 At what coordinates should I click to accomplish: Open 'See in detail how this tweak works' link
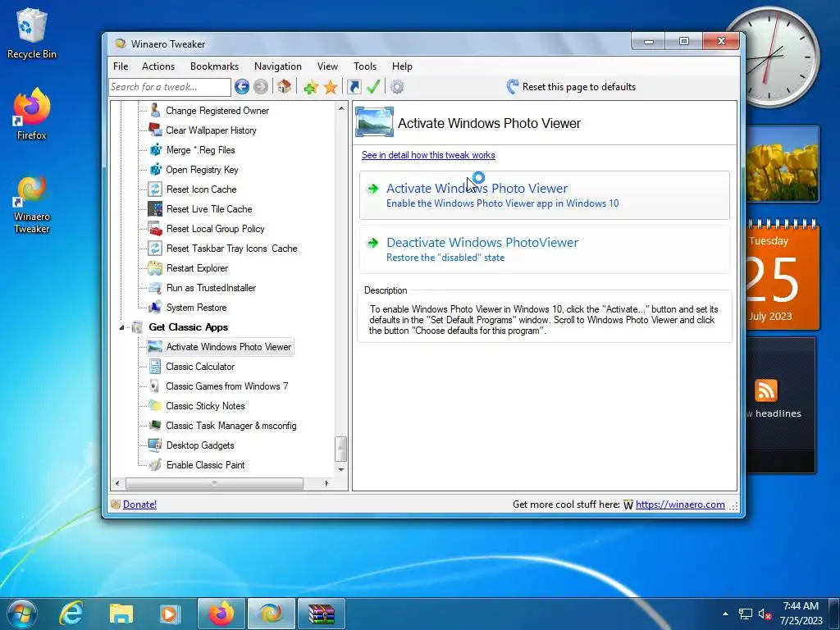click(x=428, y=155)
